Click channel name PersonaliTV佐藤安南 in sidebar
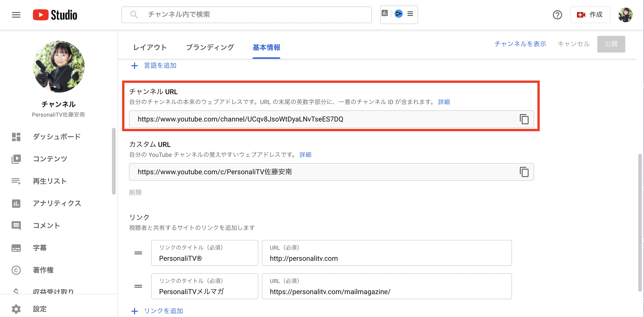This screenshot has height=317, width=644. coord(59,115)
